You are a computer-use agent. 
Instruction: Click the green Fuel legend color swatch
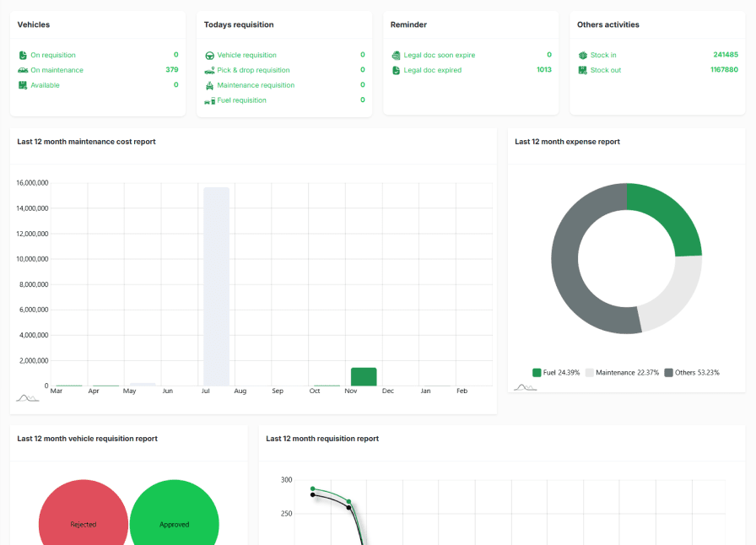point(537,372)
